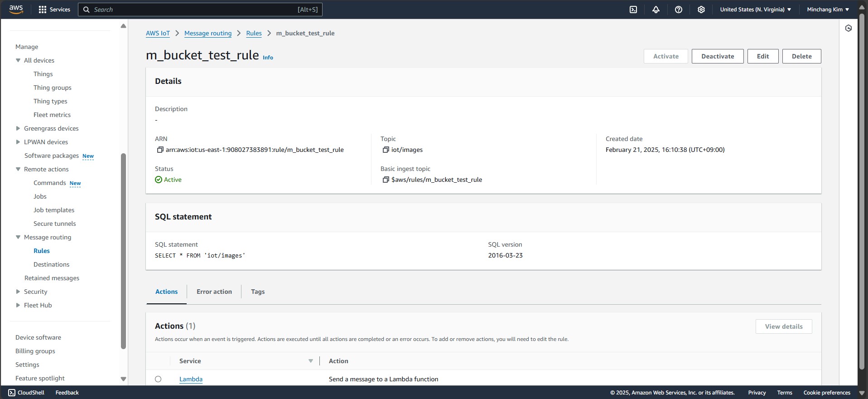Click the sidebar vertical scrollbar thumb
The image size is (868, 399).
tap(123, 251)
